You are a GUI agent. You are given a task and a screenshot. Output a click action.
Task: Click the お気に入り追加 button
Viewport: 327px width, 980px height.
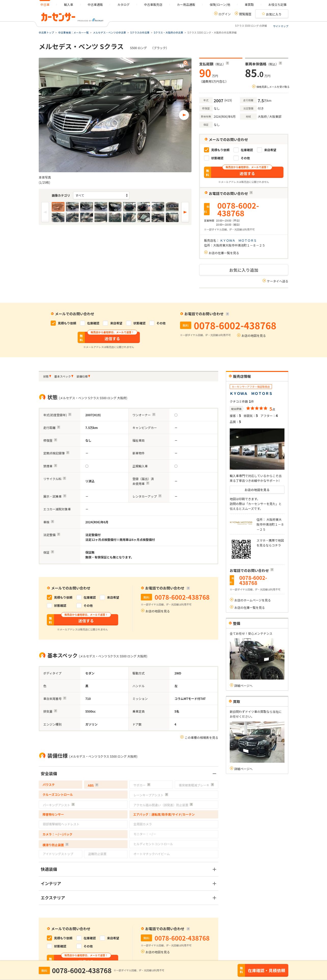click(244, 270)
